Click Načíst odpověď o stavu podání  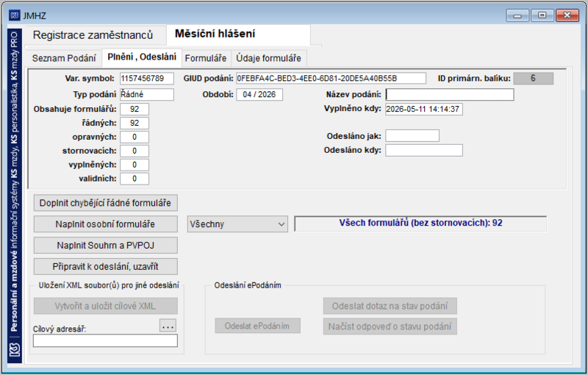pyautogui.click(x=390, y=326)
